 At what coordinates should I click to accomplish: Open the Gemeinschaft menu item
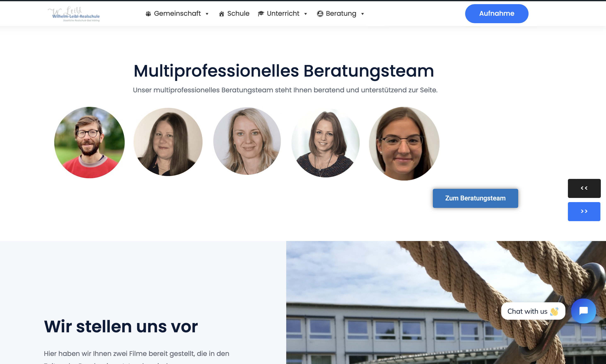pos(177,13)
